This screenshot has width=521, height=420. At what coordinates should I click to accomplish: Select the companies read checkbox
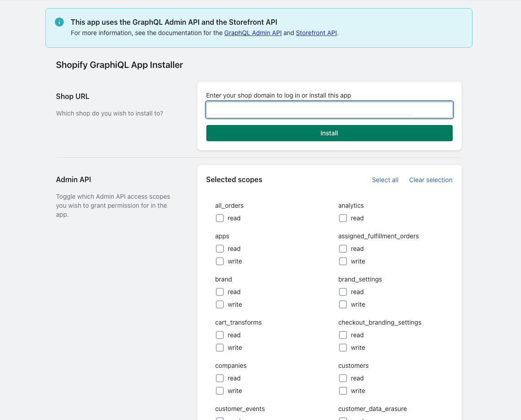point(220,378)
